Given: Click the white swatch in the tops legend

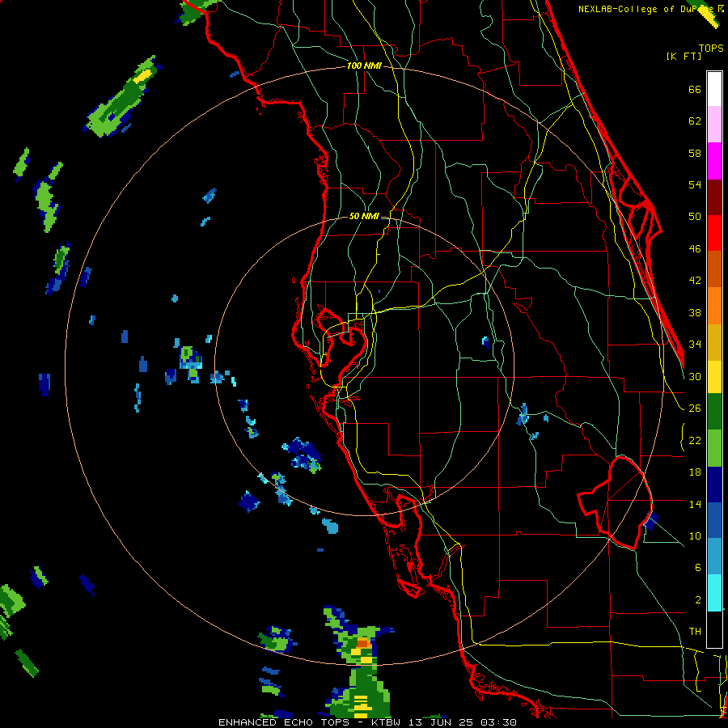Looking at the screenshot, I should click(714, 89).
